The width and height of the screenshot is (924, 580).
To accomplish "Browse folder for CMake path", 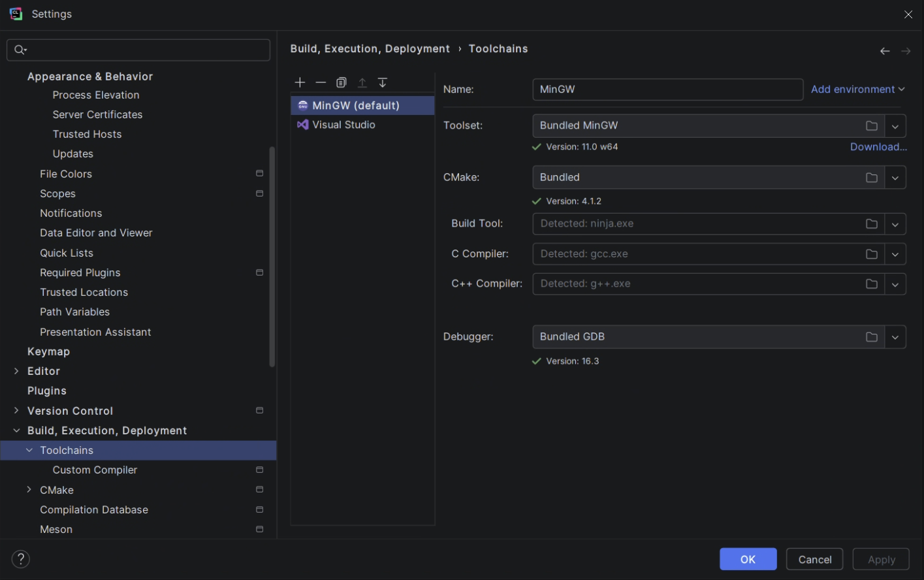I will click(872, 178).
